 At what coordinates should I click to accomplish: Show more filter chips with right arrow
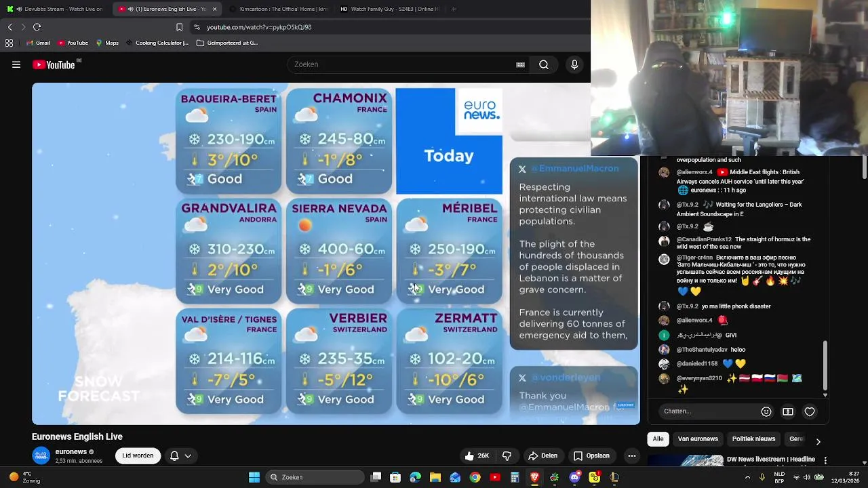click(x=818, y=441)
